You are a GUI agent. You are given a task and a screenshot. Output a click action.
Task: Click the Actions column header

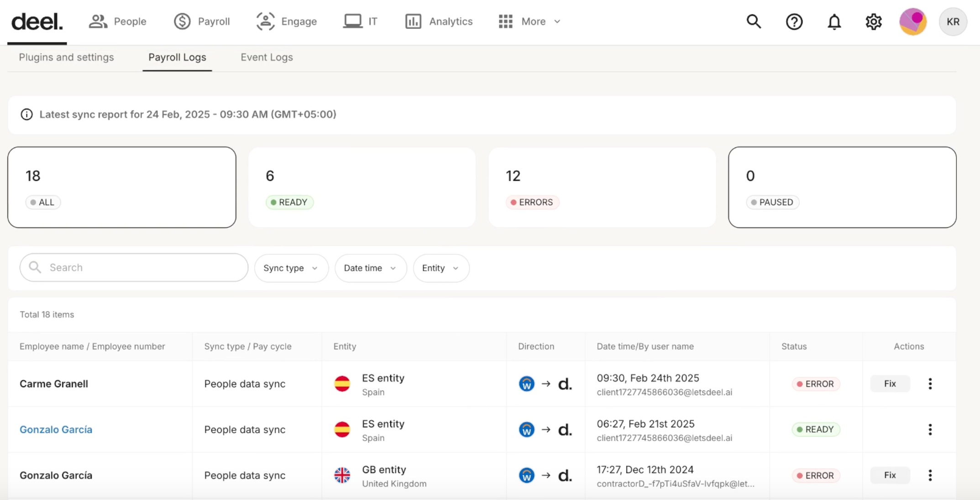(909, 346)
